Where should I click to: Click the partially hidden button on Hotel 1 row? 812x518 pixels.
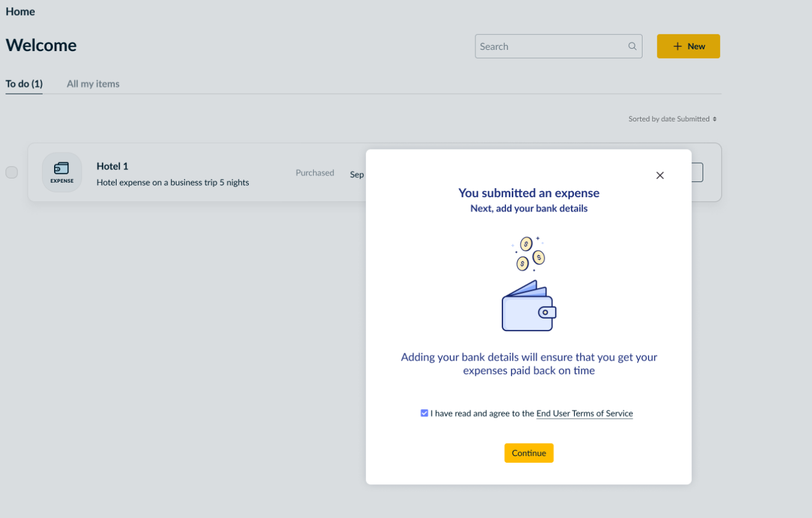697,172
